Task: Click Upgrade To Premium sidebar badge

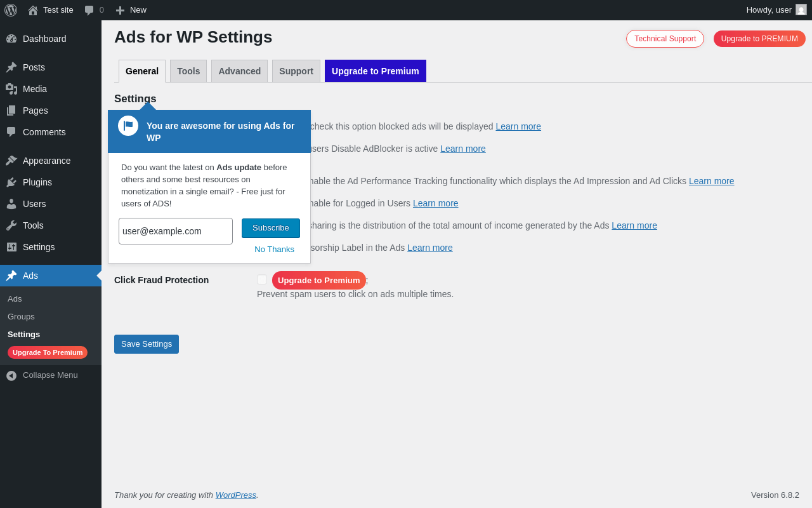Action: (x=48, y=352)
